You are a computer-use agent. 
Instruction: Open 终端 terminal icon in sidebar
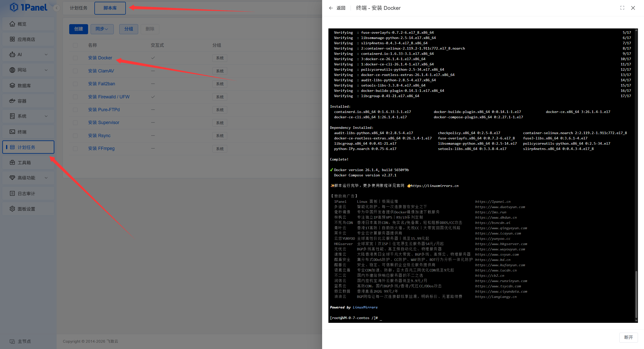(12, 132)
